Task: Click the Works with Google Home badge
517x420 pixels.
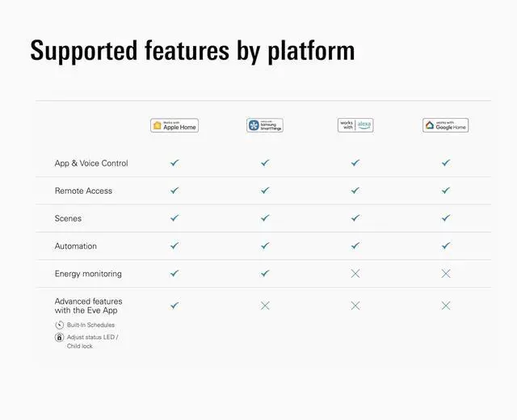Action: click(x=445, y=125)
